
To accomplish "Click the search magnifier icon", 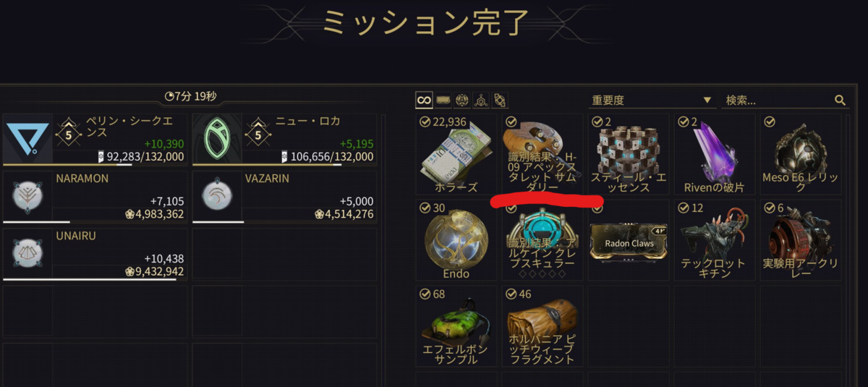I will click(840, 100).
